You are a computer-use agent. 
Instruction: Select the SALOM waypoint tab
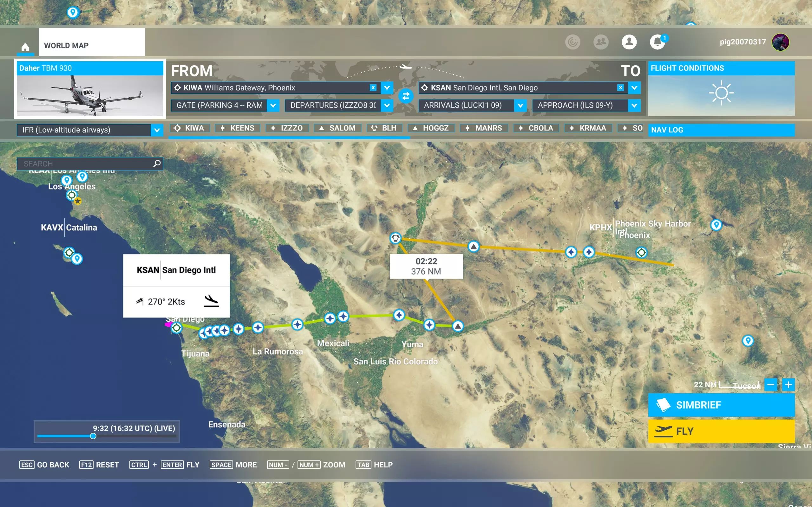click(x=337, y=128)
